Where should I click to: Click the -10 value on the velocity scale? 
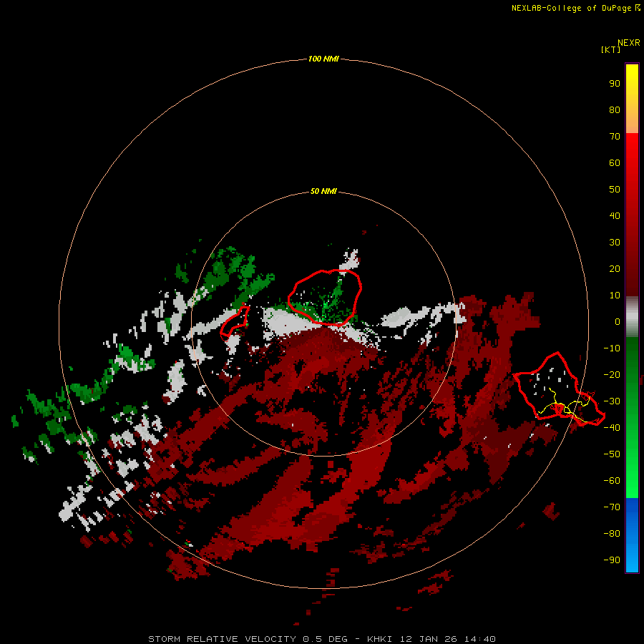[612, 348]
